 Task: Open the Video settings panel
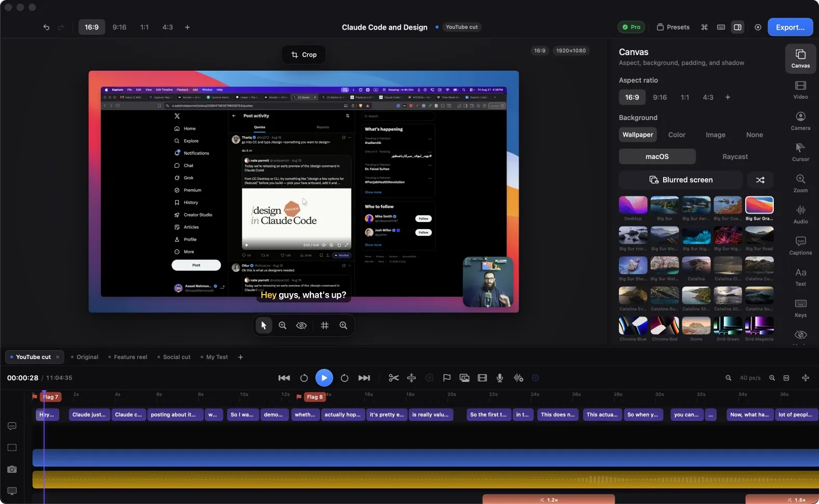(x=800, y=90)
